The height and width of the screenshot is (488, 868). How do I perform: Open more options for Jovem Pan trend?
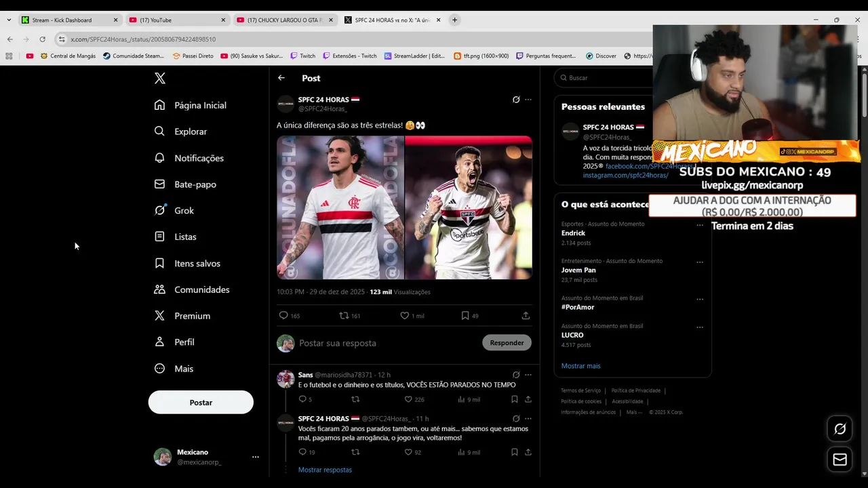click(x=700, y=262)
